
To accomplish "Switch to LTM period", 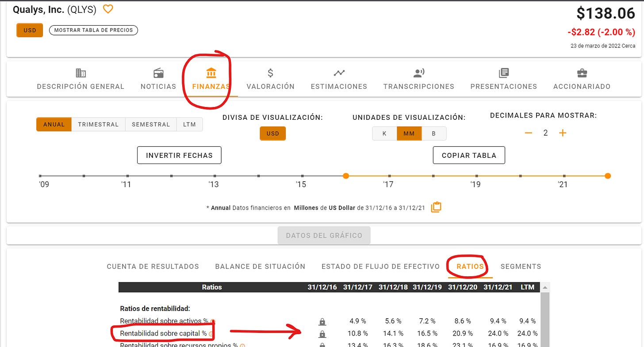I will pyautogui.click(x=189, y=124).
